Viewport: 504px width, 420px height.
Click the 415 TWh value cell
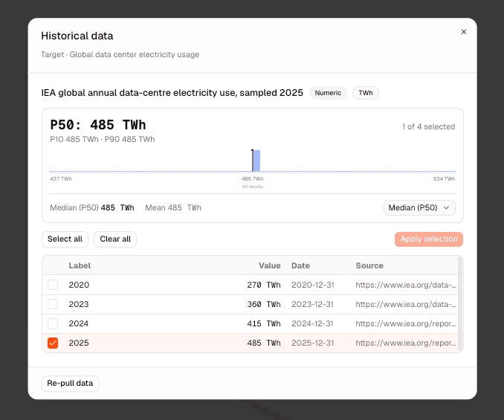click(264, 323)
